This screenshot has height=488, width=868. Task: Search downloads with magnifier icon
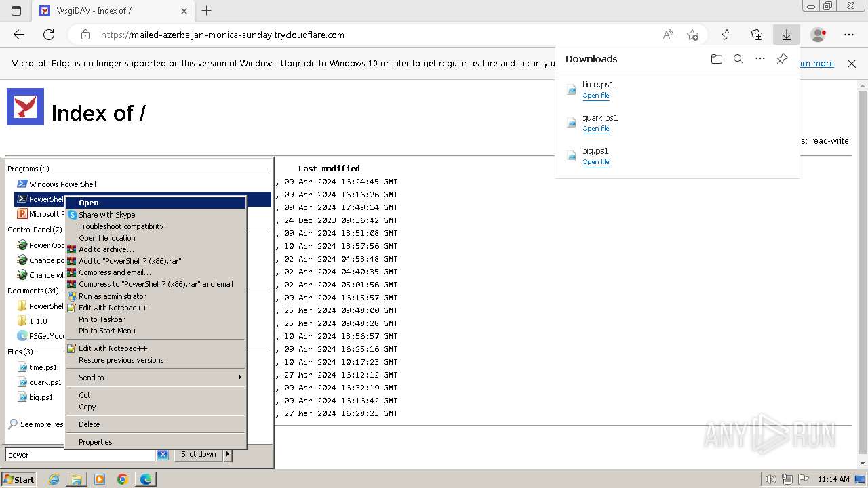pyautogui.click(x=738, y=59)
